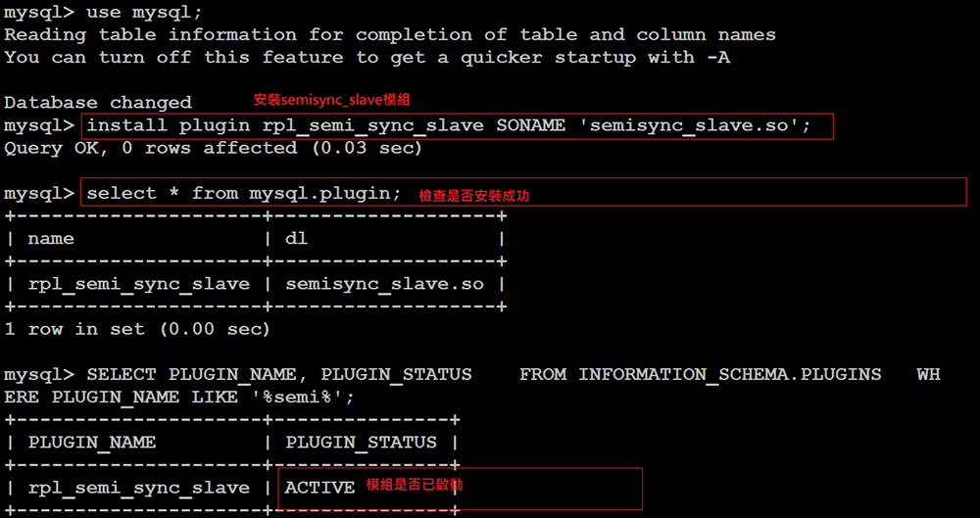Click 'Reading table information for completion' line
This screenshot has width=980, height=518.
click(x=390, y=35)
